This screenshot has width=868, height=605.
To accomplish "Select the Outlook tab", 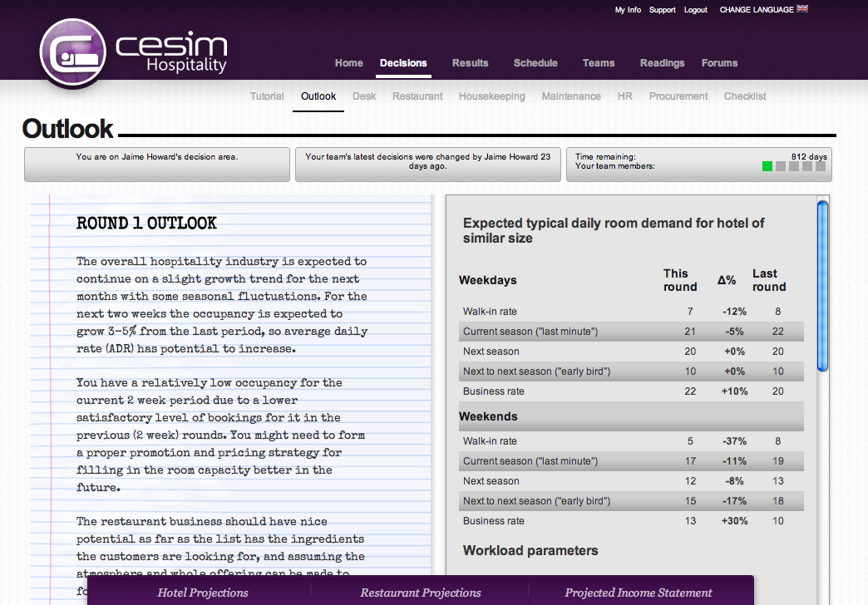I will (x=318, y=96).
